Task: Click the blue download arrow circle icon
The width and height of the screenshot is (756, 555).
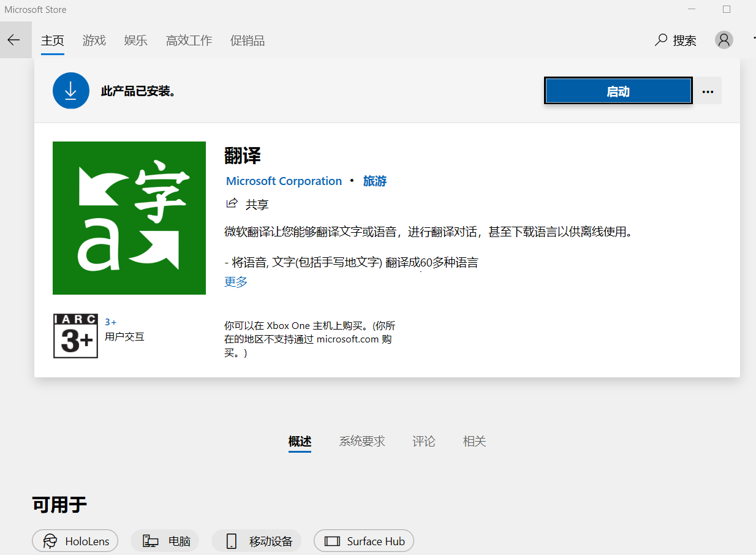Action: point(71,91)
